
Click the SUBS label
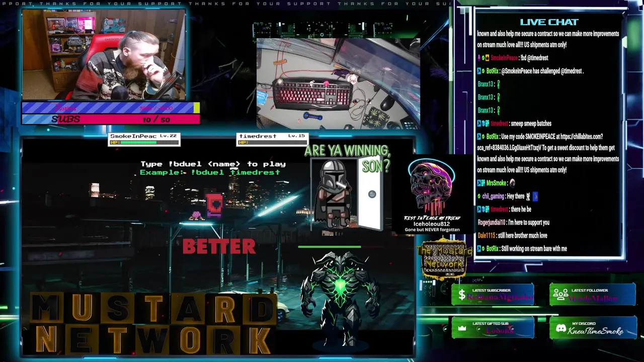pyautogui.click(x=66, y=119)
